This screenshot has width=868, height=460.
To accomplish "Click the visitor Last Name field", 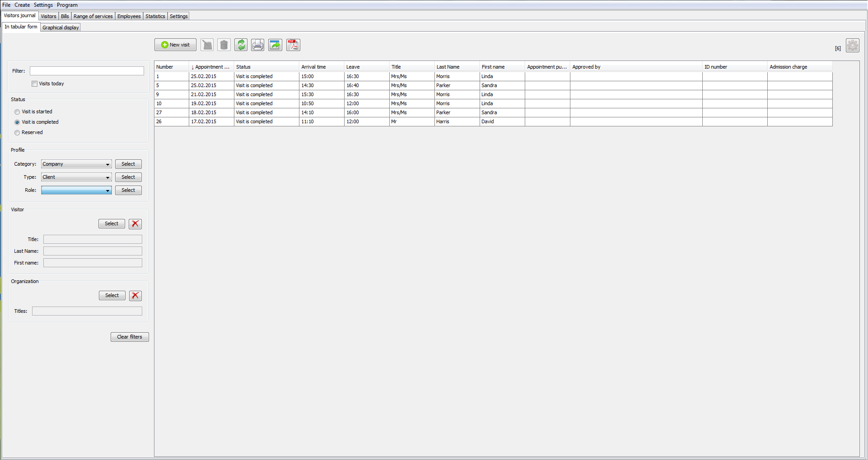I will pyautogui.click(x=93, y=251).
